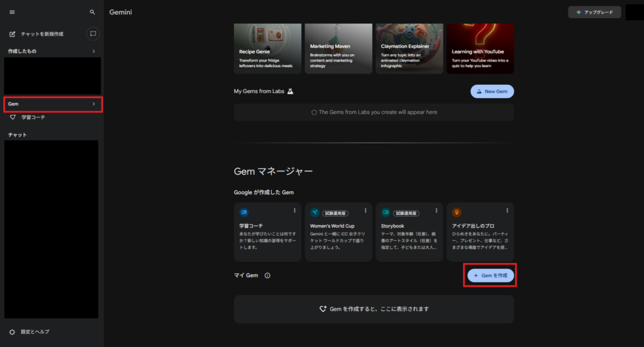Open three-dot menu on 学習コーチ card
The image size is (644, 347).
click(294, 211)
